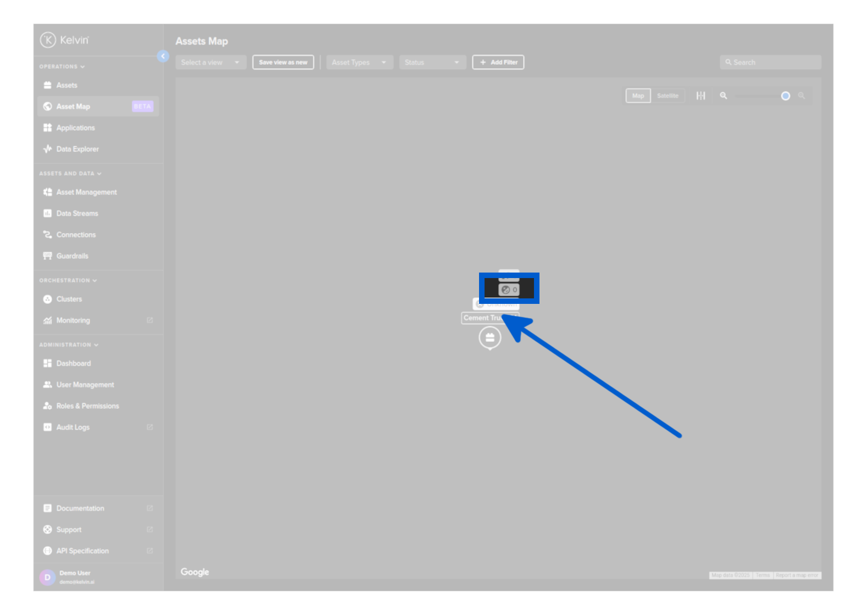Open the Demo User avatar
The width and height of the screenshot is (868, 616).
pos(47,577)
